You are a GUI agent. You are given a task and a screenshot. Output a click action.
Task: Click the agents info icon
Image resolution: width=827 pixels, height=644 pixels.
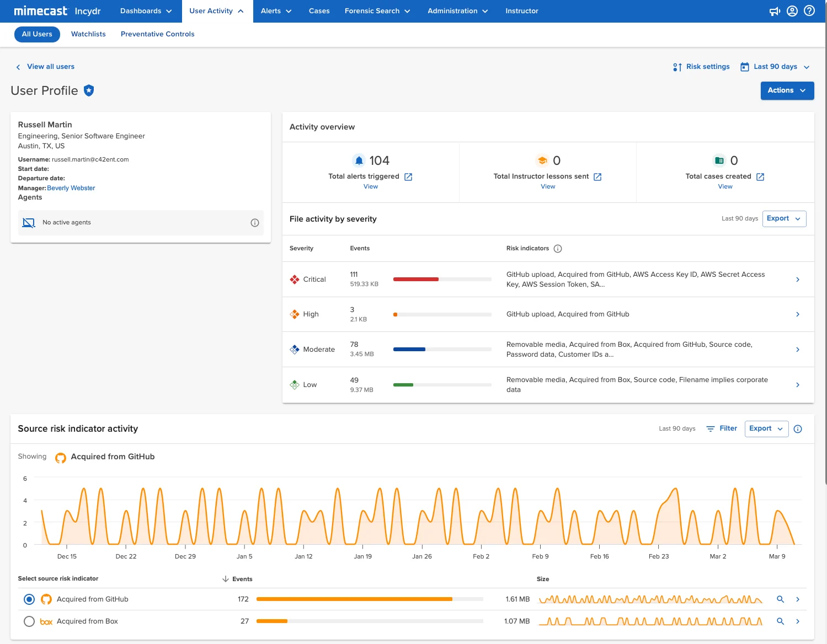coord(255,223)
